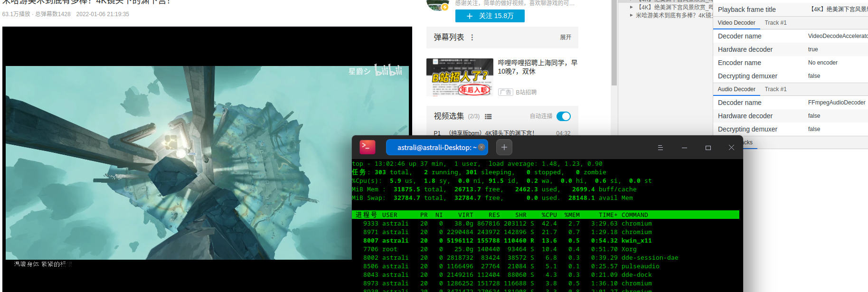Click the No encoder value
Screen dimensions: 868x292
click(x=823, y=63)
